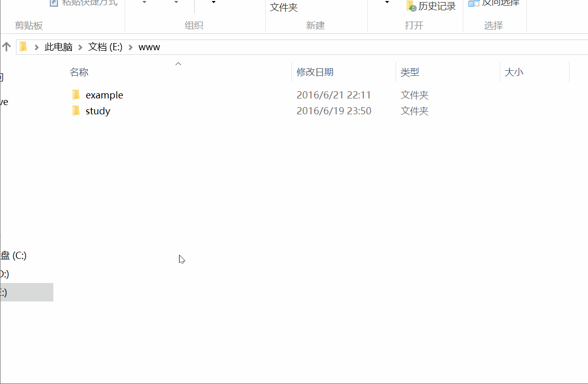Open the study folder icon
588x384 pixels.
pyautogui.click(x=76, y=111)
